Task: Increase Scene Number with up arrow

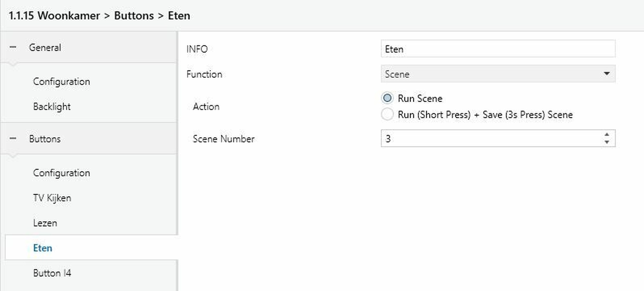Action: pyautogui.click(x=607, y=135)
